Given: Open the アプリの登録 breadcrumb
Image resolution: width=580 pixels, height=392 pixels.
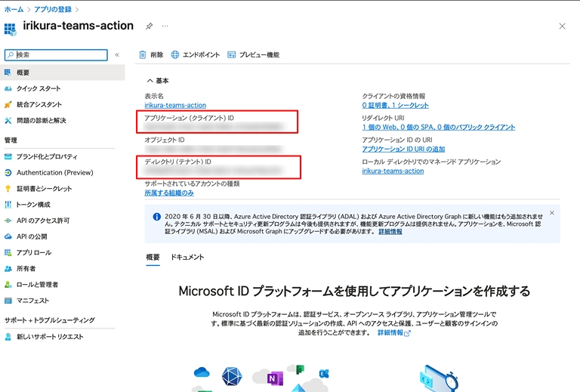Looking at the screenshot, I should pyautogui.click(x=53, y=9).
